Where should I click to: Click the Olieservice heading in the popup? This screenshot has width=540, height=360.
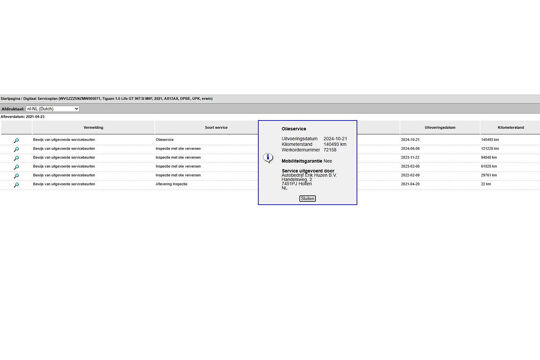(x=294, y=129)
